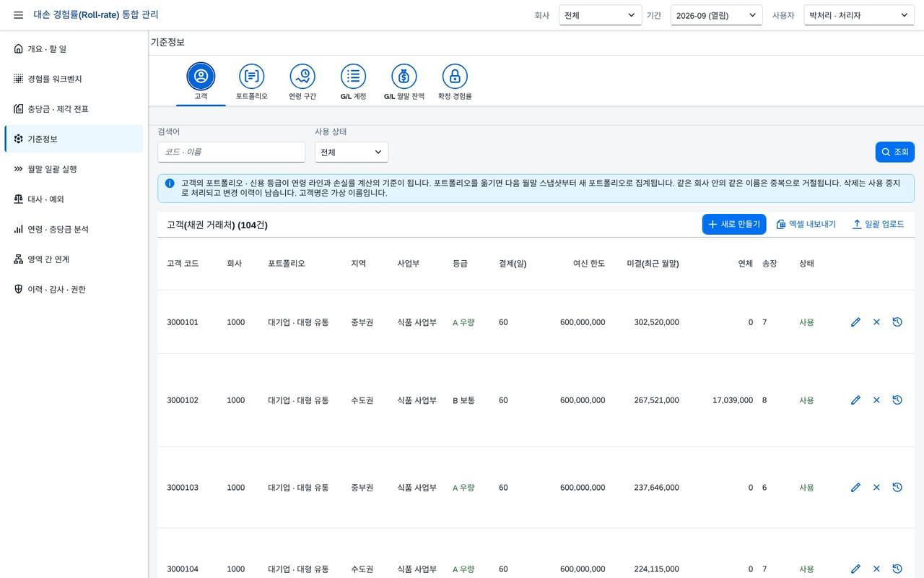
Task: Go to 월말 일괄 실행 in sidebar
Action: coord(74,169)
